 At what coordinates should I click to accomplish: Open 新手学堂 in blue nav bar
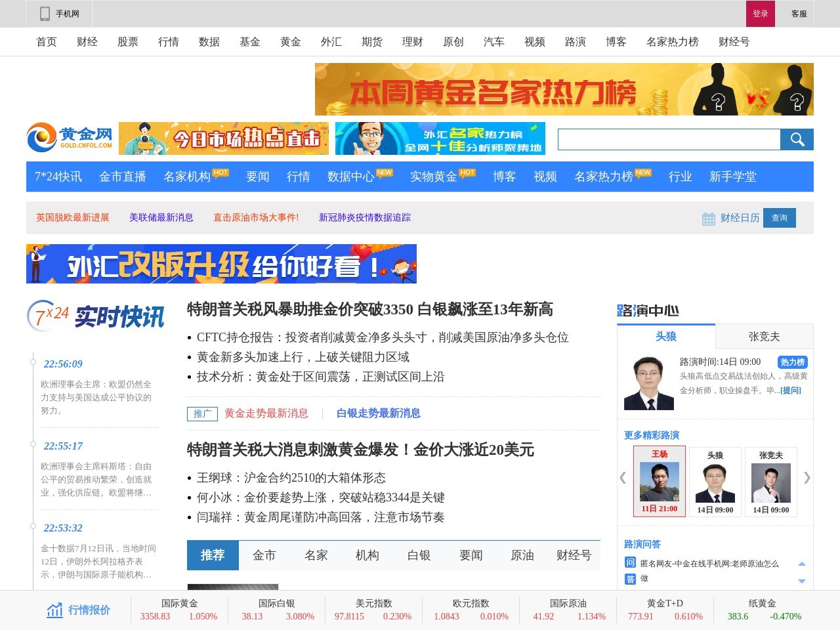[733, 177]
